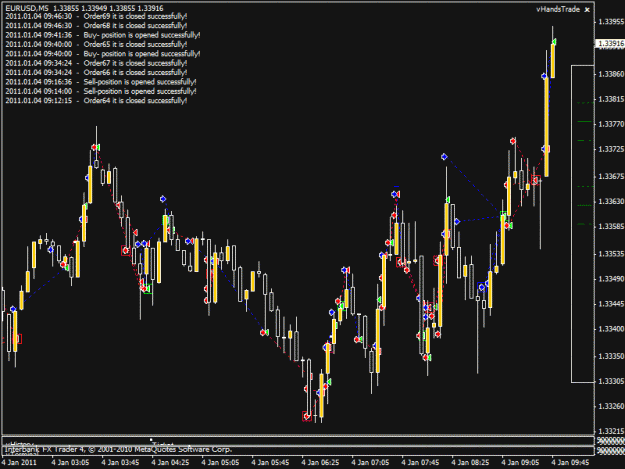This screenshot has height=469, width=625.
Task: Select the 09:16:36 Sell-position opened log line
Action: tap(101, 82)
